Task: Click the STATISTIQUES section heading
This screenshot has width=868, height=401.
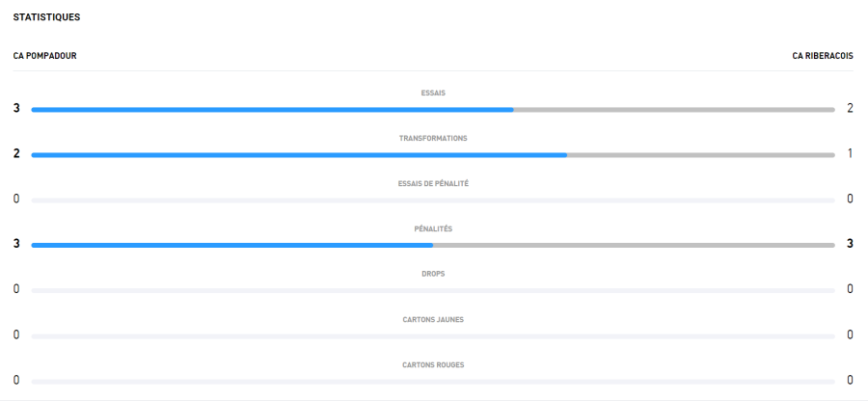Action: tap(46, 17)
